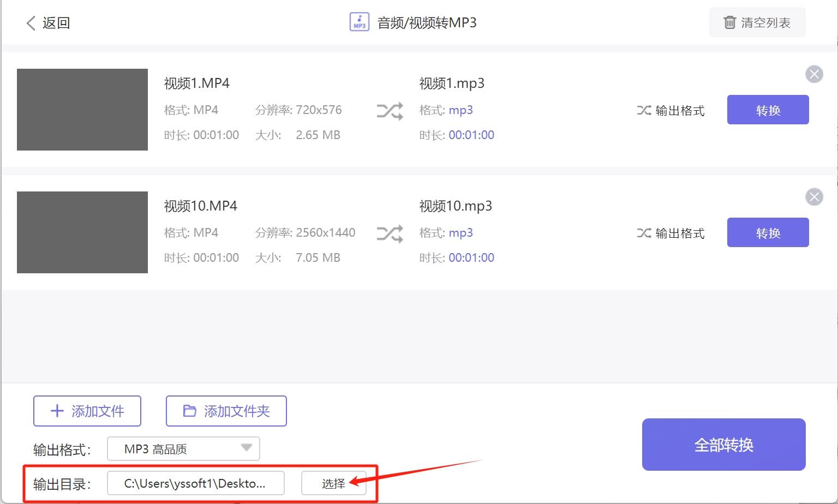
Task: Click the output directory path field
Action: pos(195,483)
